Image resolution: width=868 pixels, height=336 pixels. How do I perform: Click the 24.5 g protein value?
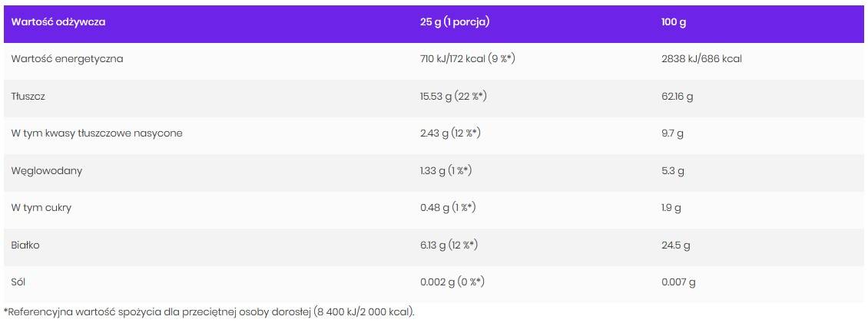coord(675,245)
